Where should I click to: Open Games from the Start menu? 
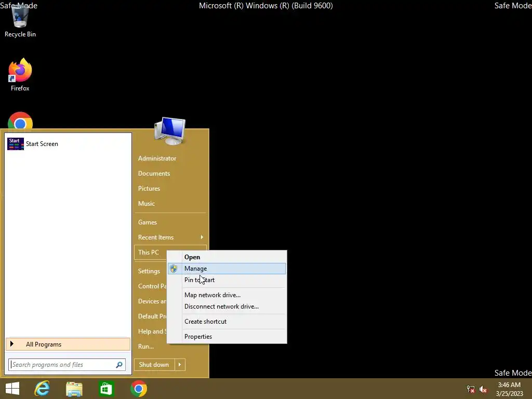[147, 222]
